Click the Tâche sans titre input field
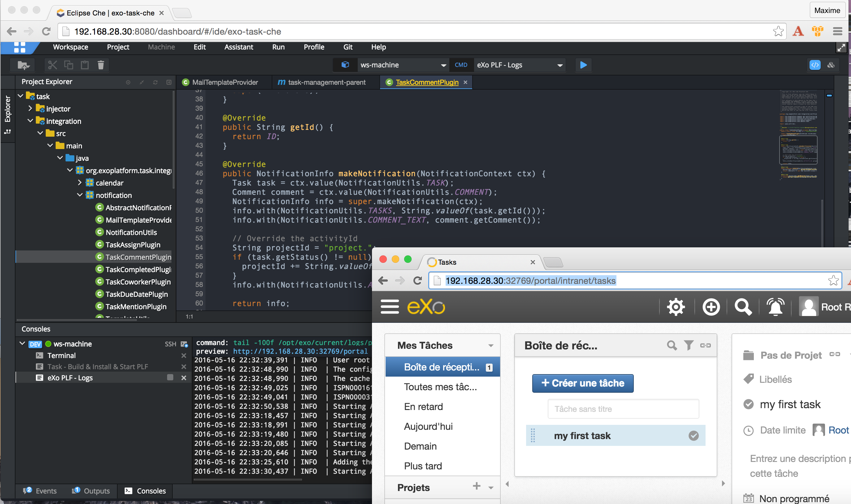The image size is (851, 504). (623, 409)
